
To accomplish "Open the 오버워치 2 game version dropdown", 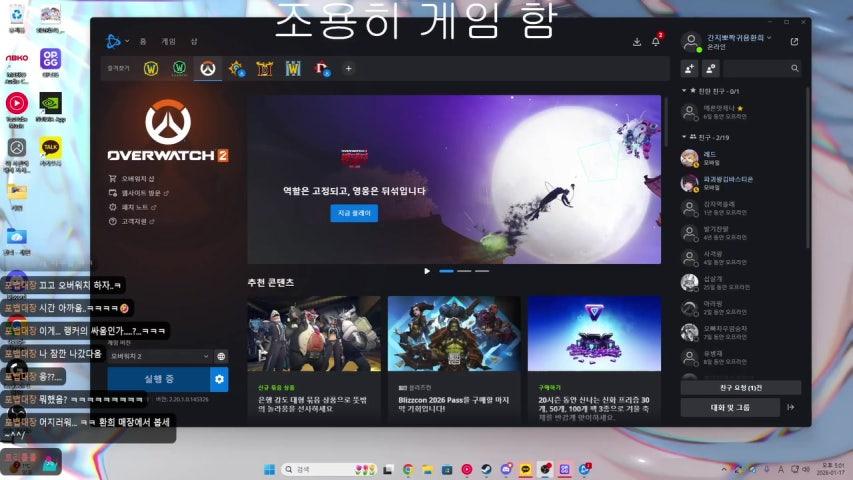I will click(159, 356).
